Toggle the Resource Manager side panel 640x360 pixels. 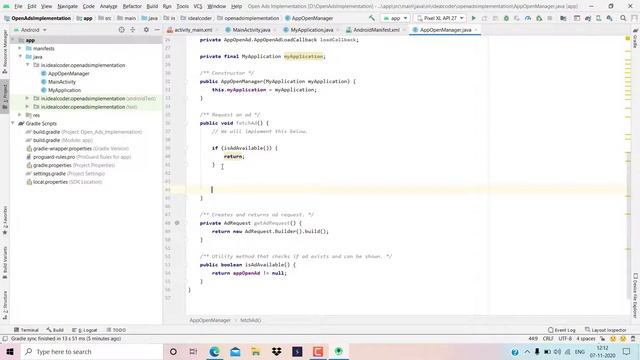pyautogui.click(x=5, y=51)
